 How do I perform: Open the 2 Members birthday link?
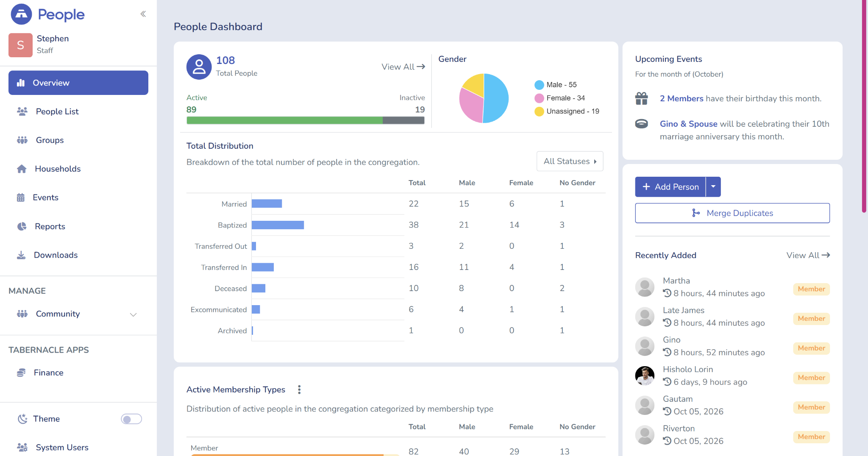(682, 98)
